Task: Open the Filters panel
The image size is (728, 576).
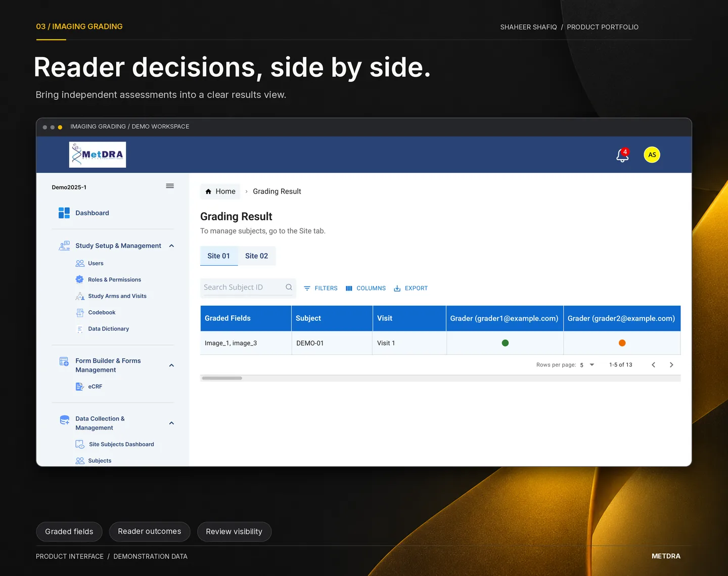Action: 321,288
